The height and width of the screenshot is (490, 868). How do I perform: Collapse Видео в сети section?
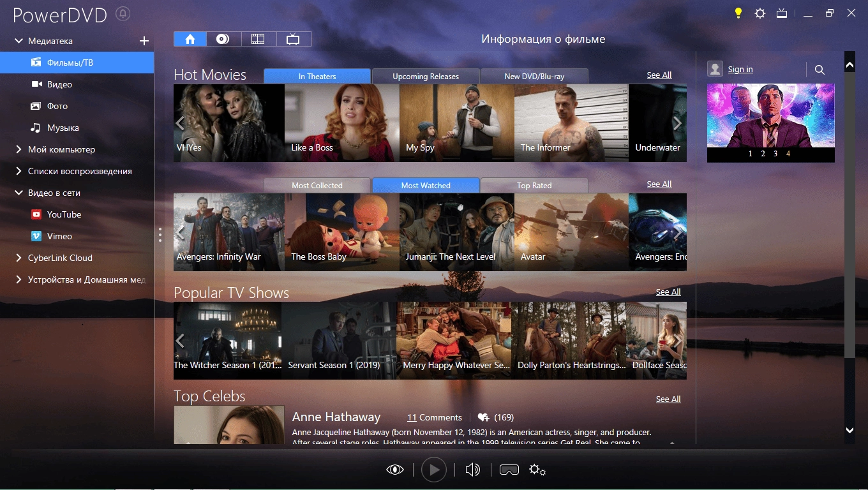pyautogui.click(x=19, y=193)
